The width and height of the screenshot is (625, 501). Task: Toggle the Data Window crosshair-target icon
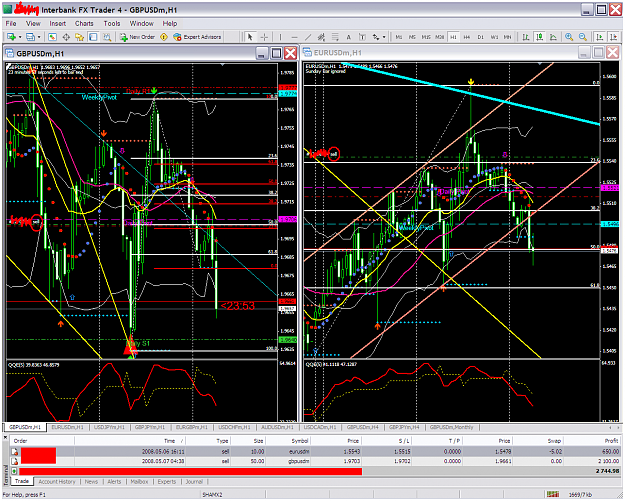coord(66,37)
